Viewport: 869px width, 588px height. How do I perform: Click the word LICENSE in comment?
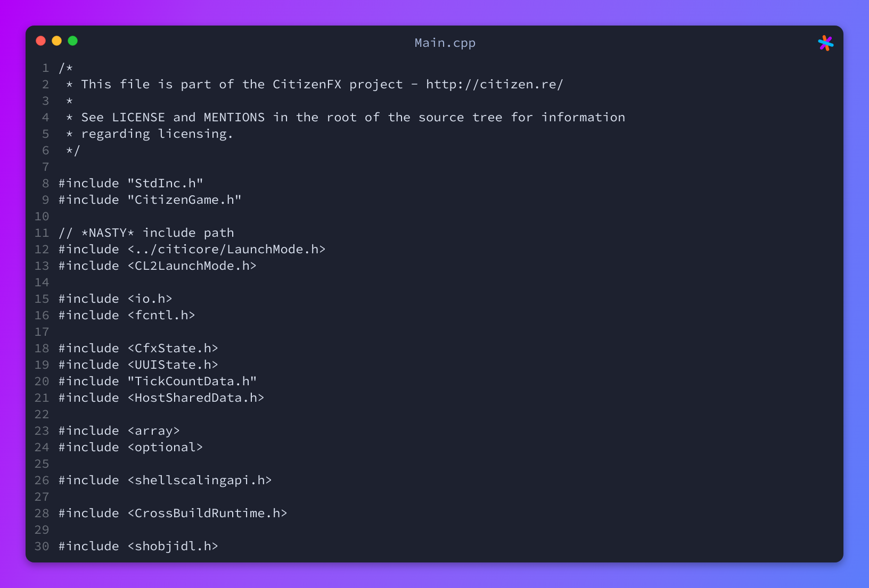pyautogui.click(x=138, y=117)
